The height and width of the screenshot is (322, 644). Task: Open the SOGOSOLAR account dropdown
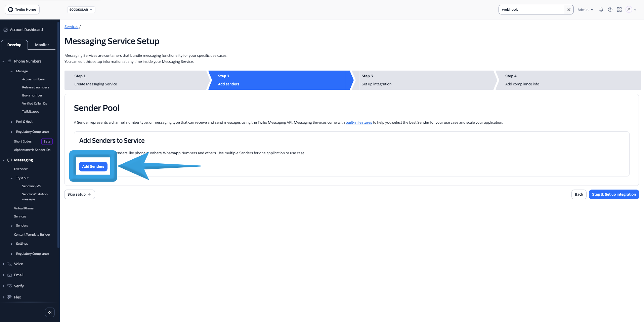(81, 10)
